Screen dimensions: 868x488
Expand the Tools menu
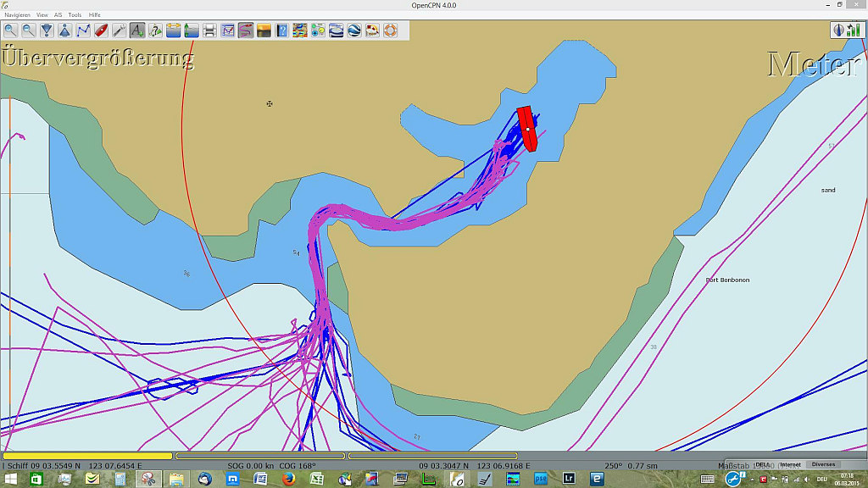pos(75,15)
